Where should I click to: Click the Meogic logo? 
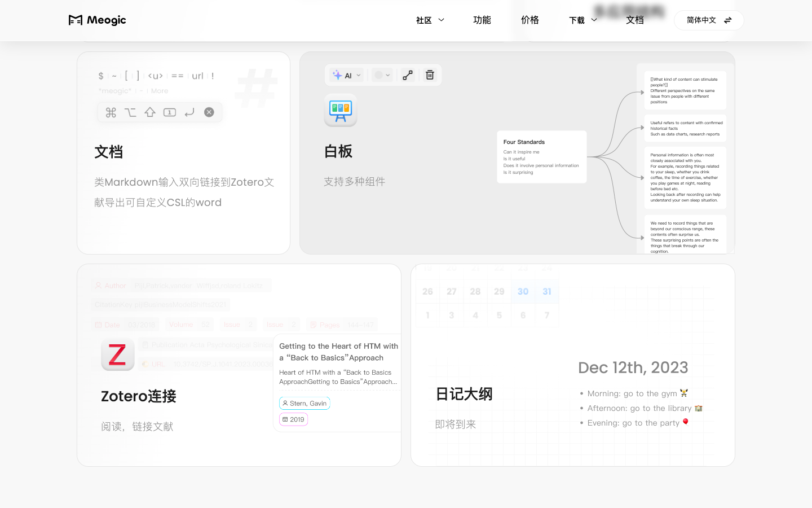(97, 20)
